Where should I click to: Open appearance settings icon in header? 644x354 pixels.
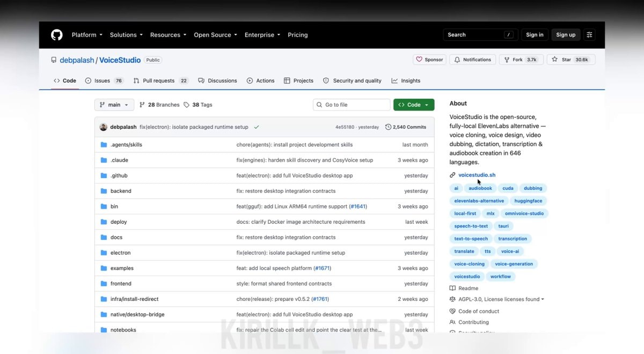589,35
